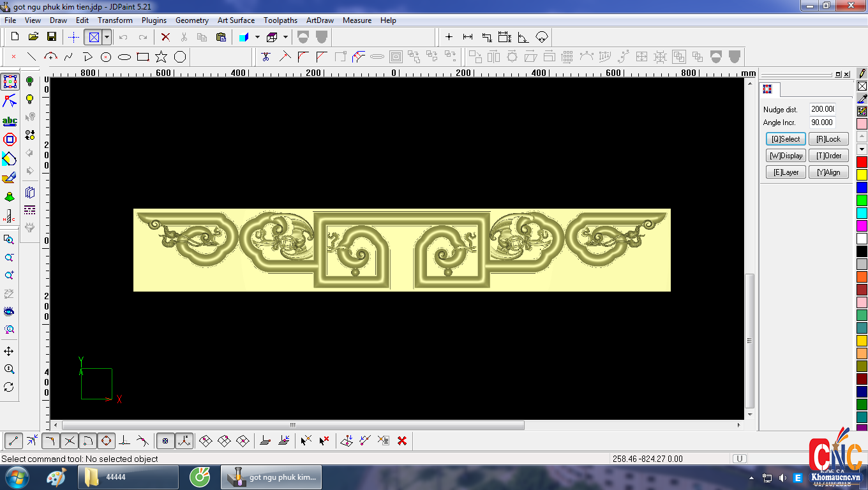Open the existing file folder icon
This screenshot has width=868, height=490.
pos(33,37)
